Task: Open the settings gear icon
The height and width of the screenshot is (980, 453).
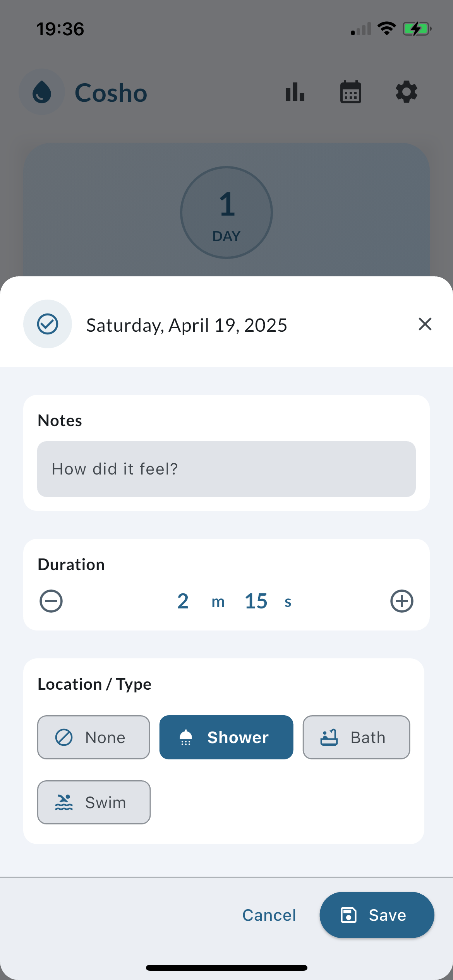Action: tap(406, 92)
